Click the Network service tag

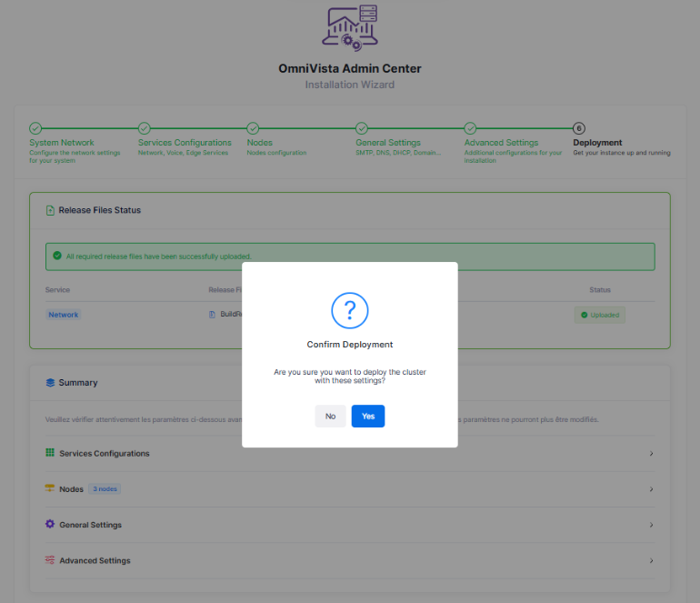coord(64,315)
